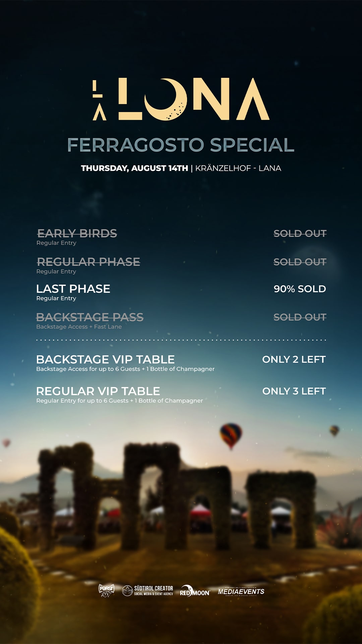Click the 'Thursday, August 14th' date text

pyautogui.click(x=134, y=168)
